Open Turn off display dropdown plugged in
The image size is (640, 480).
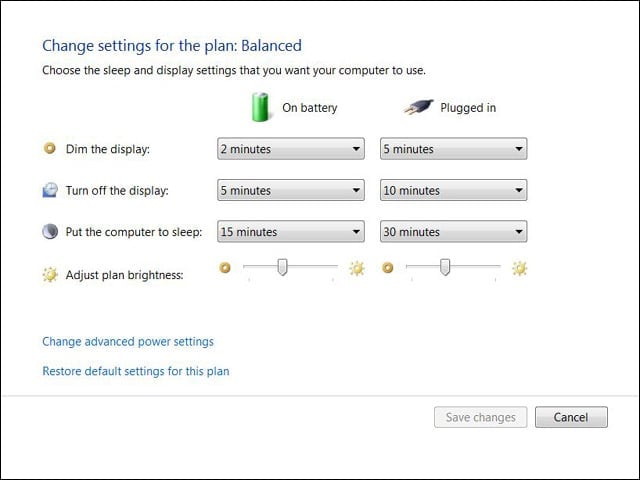coord(453,190)
